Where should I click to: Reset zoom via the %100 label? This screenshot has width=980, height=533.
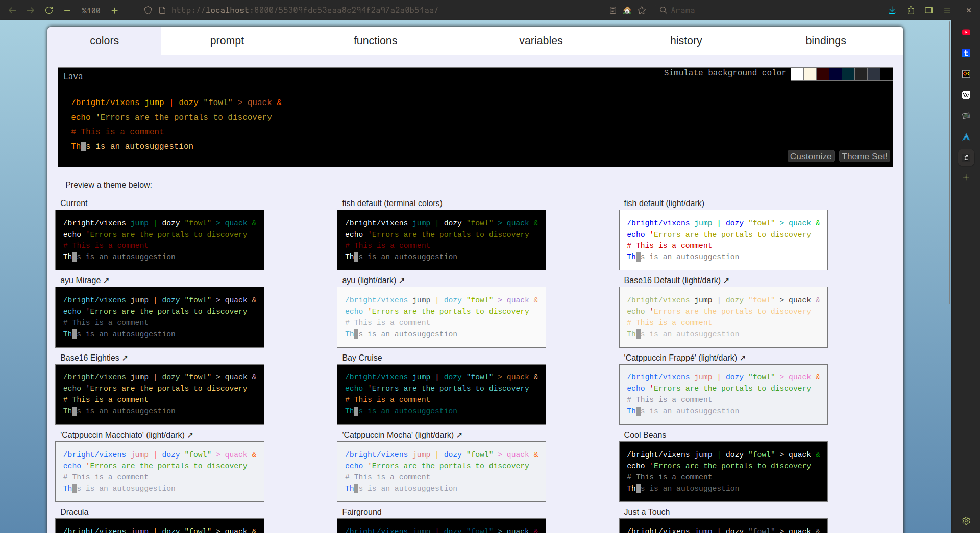(x=91, y=10)
